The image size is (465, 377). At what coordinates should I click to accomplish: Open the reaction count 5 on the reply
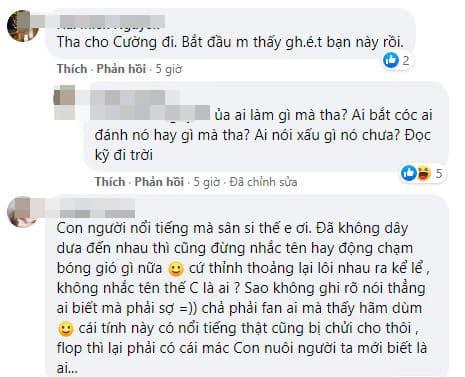[439, 173]
